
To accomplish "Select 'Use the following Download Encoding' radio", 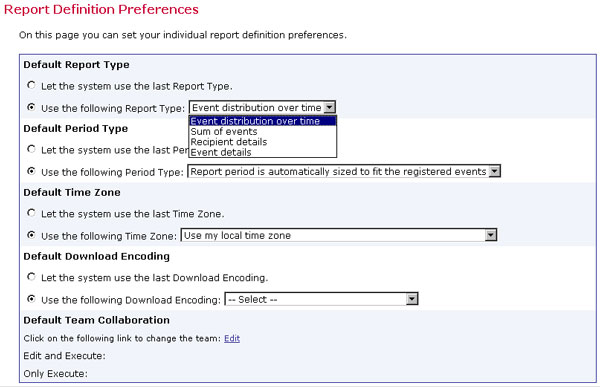I will [x=31, y=299].
